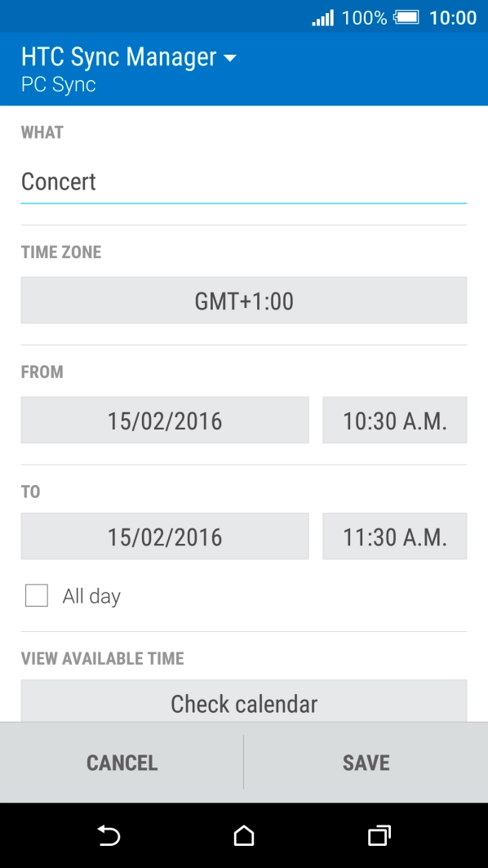
Task: Tap the All day label text
Action: [91, 596]
